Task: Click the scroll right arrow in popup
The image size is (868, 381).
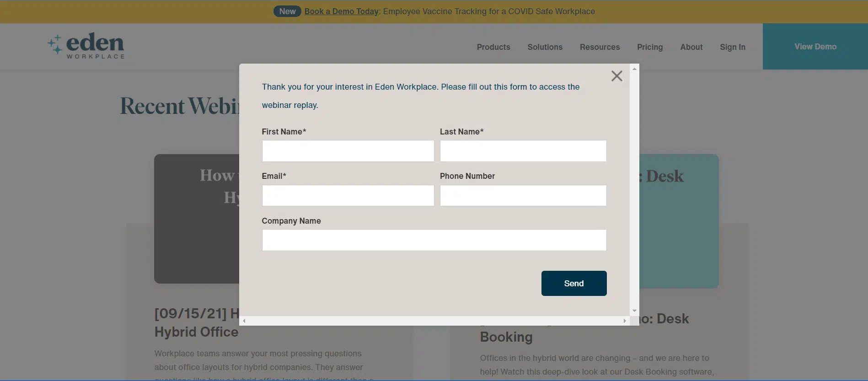Action: tap(625, 321)
